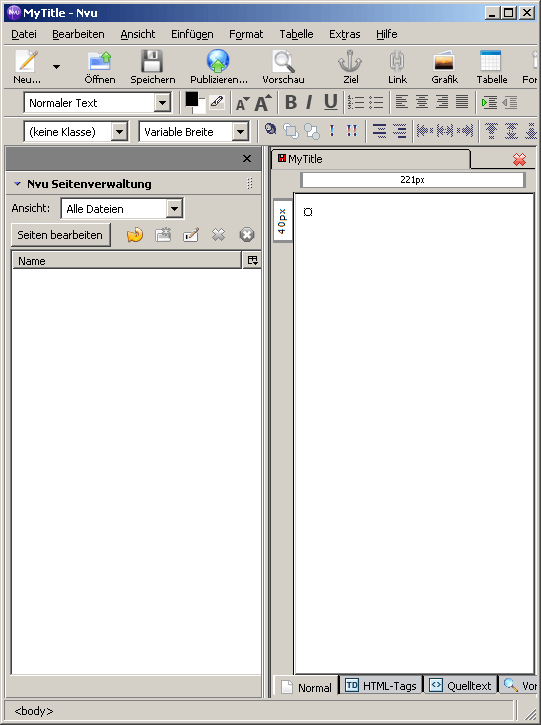Open the Normaler Text paragraph format dropdown

click(x=162, y=103)
